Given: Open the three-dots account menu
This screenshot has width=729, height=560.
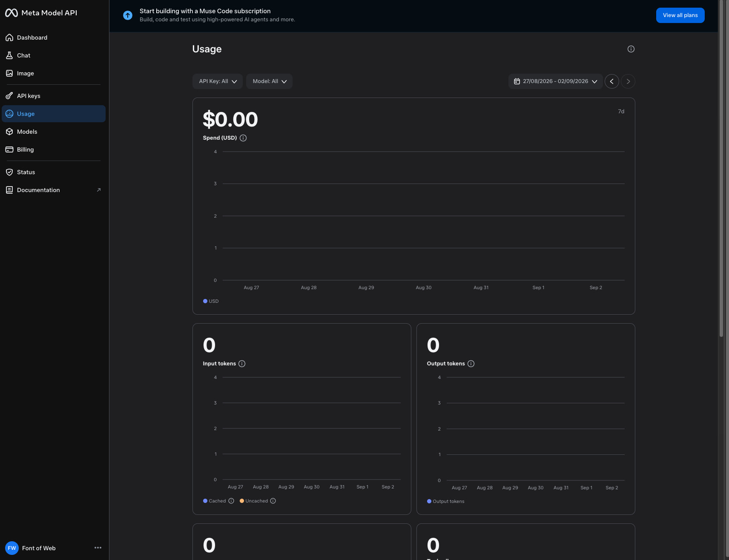Looking at the screenshot, I should click(98, 548).
